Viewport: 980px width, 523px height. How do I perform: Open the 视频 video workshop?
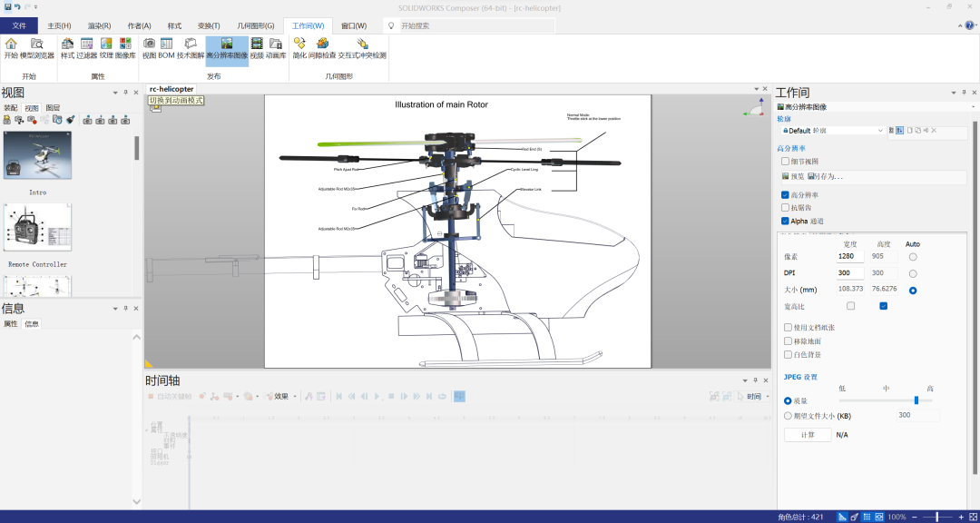(x=257, y=44)
